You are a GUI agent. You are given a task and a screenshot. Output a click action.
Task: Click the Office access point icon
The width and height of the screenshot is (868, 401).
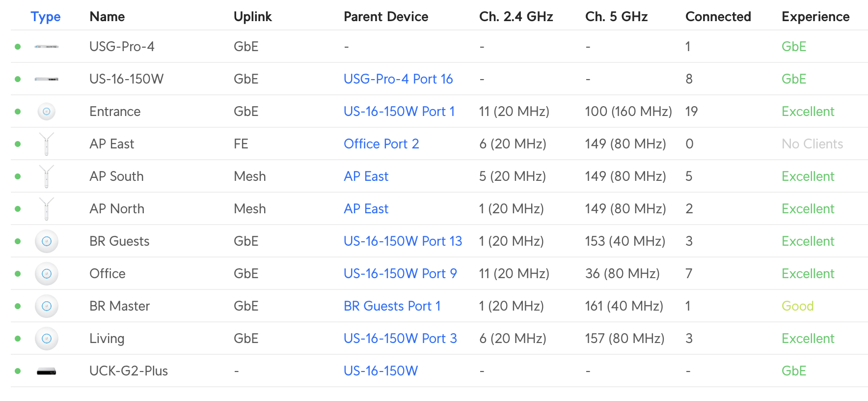tap(46, 273)
